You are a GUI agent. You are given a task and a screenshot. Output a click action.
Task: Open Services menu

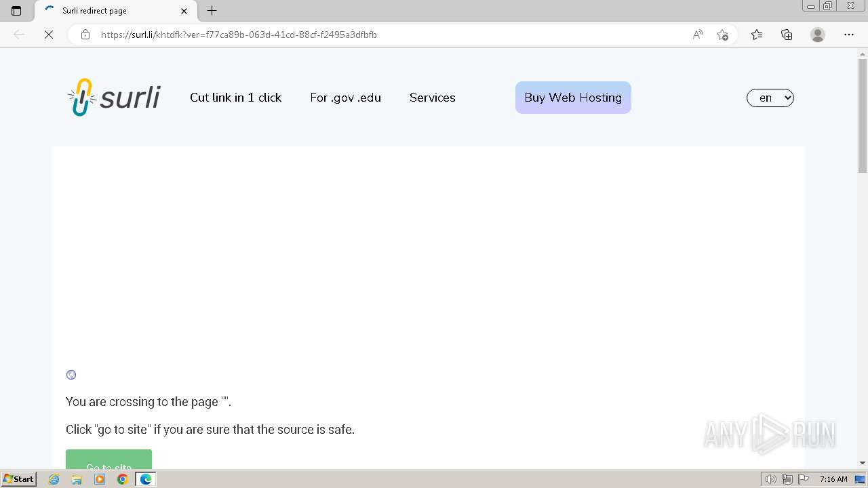432,98
